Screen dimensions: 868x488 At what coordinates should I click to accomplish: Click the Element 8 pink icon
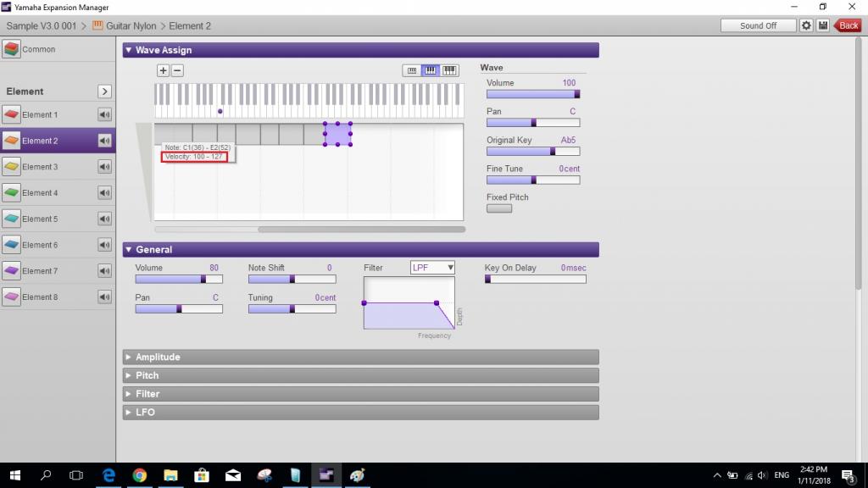11,297
